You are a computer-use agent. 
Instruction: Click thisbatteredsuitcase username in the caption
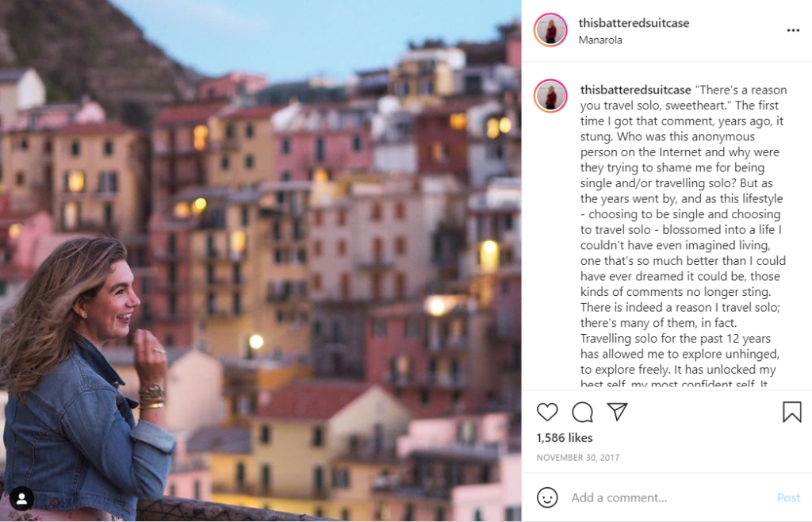634,90
